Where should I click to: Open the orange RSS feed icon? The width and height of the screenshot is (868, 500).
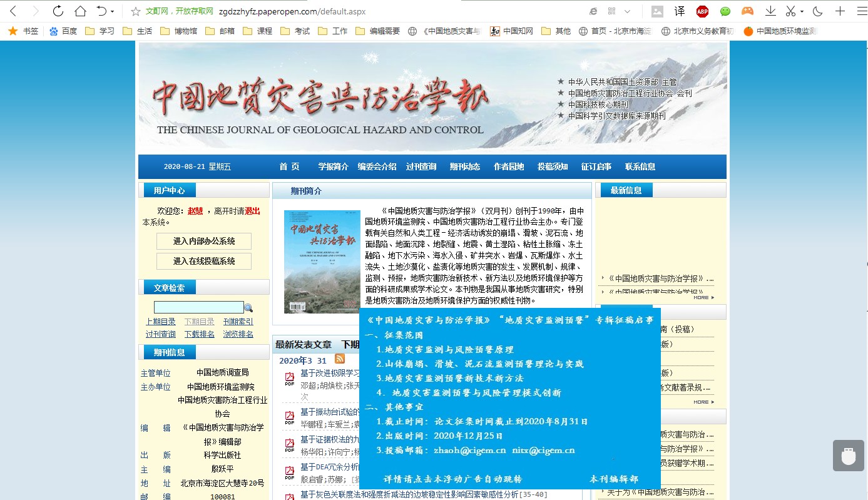(x=340, y=359)
